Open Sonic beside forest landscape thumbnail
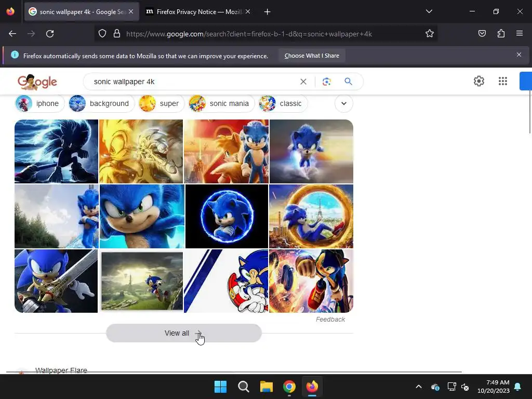 [x=57, y=217]
